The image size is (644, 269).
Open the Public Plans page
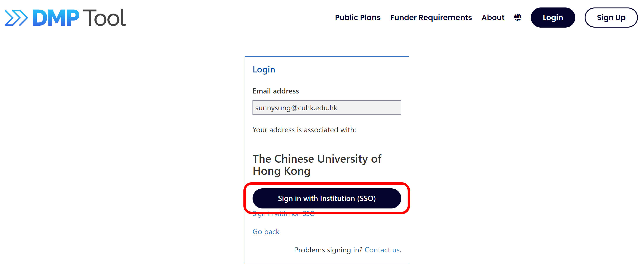358,18
